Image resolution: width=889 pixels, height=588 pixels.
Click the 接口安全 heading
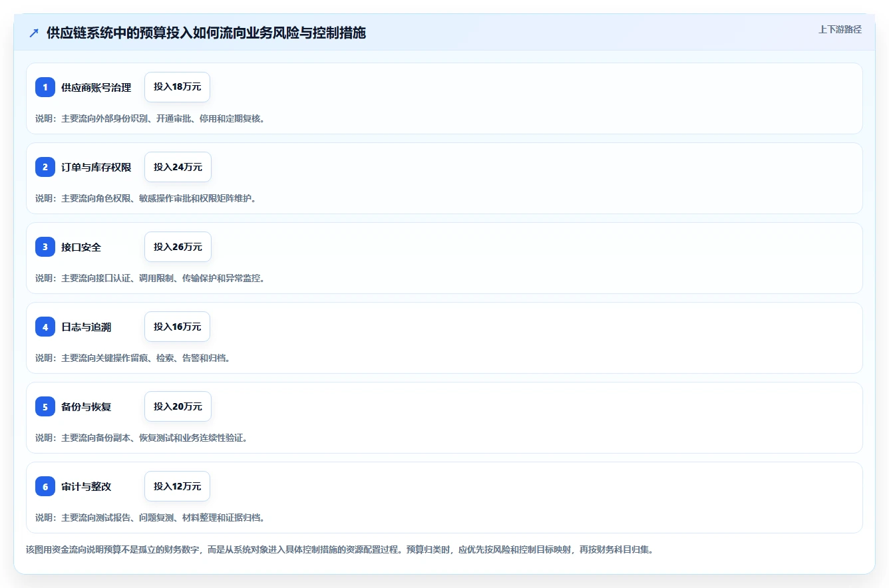81,247
